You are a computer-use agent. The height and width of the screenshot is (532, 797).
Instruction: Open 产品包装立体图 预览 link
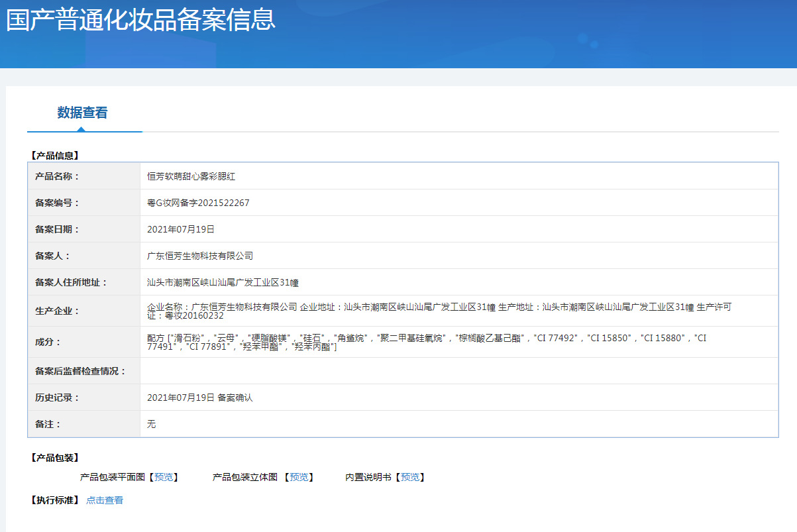(x=299, y=477)
